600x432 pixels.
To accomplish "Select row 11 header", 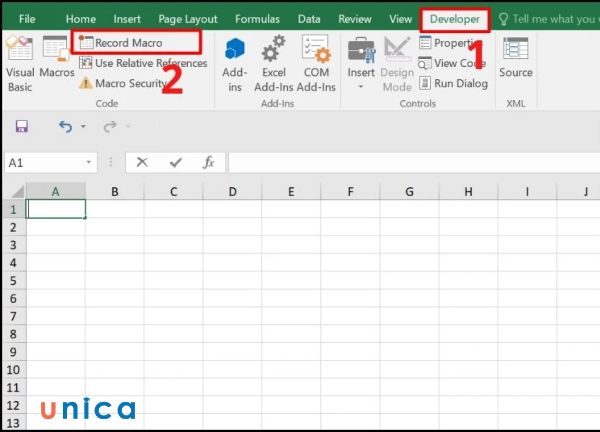I will coord(14,388).
